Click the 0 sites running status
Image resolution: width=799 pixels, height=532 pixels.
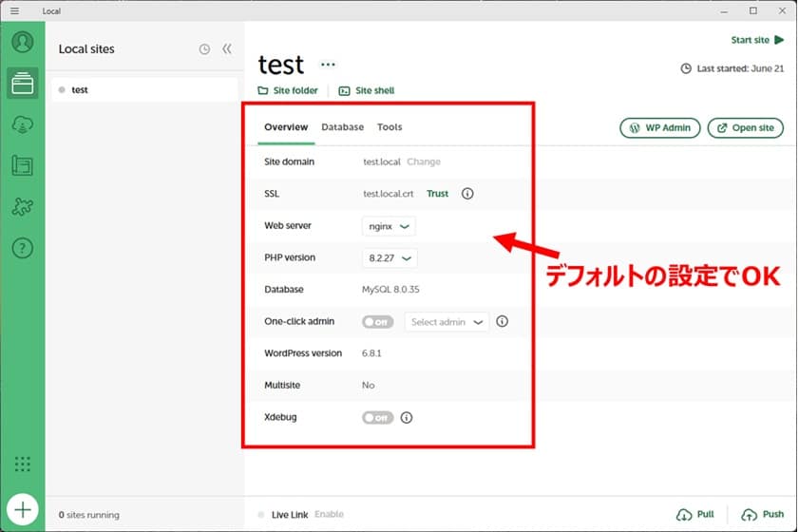pos(88,515)
